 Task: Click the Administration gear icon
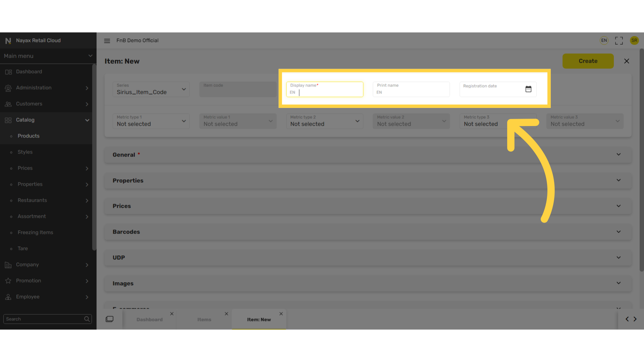pyautogui.click(x=8, y=88)
